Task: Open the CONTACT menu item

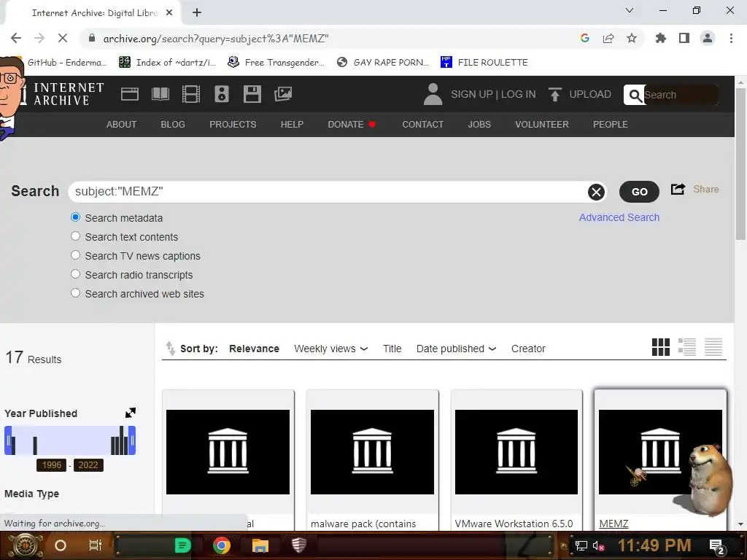Action: tap(422, 124)
